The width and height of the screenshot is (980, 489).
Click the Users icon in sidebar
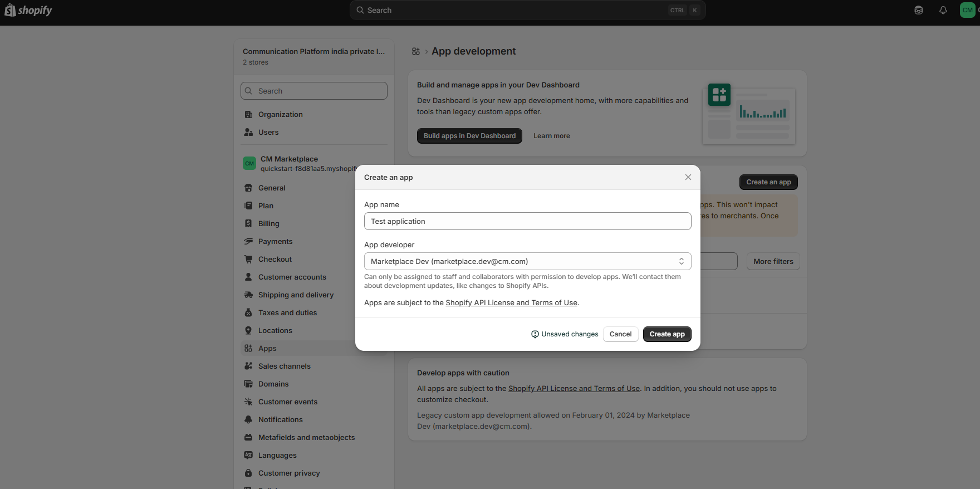(x=248, y=132)
